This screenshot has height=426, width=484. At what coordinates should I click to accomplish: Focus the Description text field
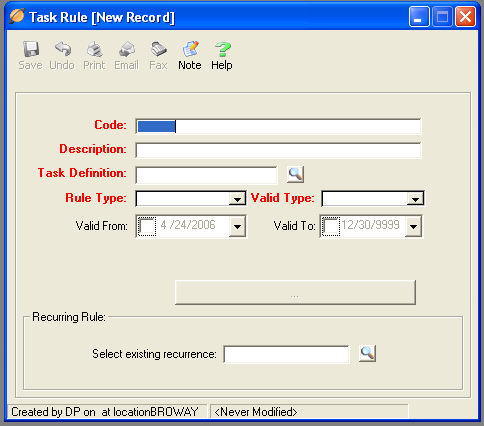point(278,150)
